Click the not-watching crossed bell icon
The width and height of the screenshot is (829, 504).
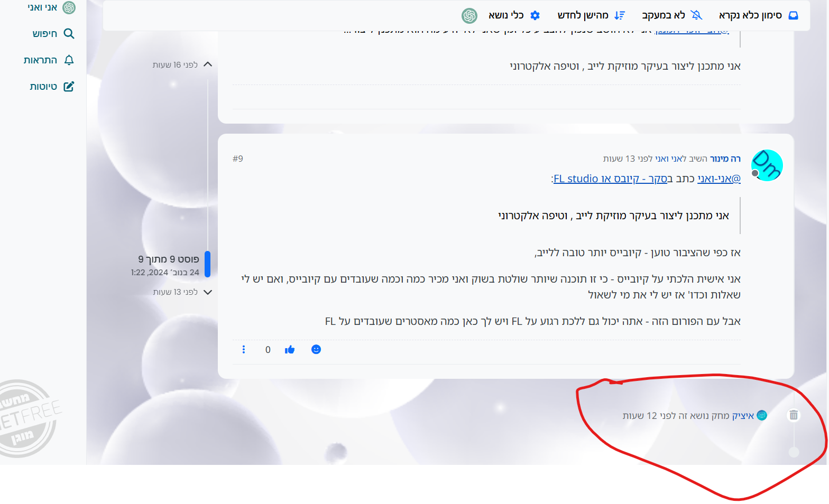697,15
